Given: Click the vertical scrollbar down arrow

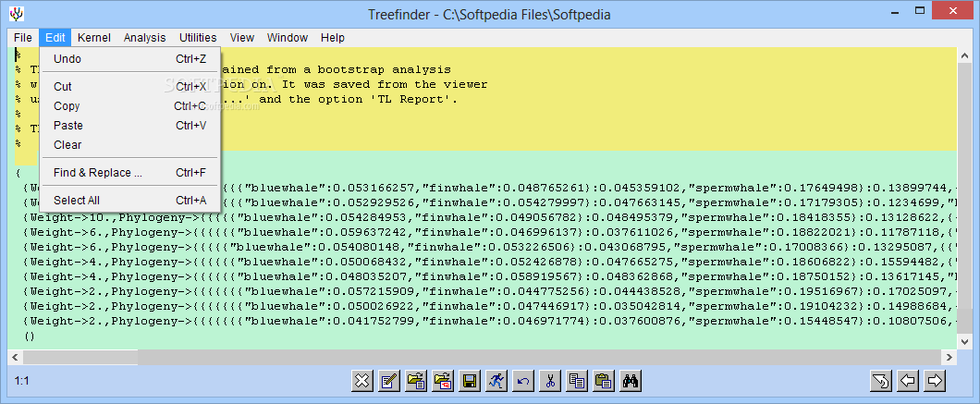Looking at the screenshot, I should pyautogui.click(x=965, y=341).
